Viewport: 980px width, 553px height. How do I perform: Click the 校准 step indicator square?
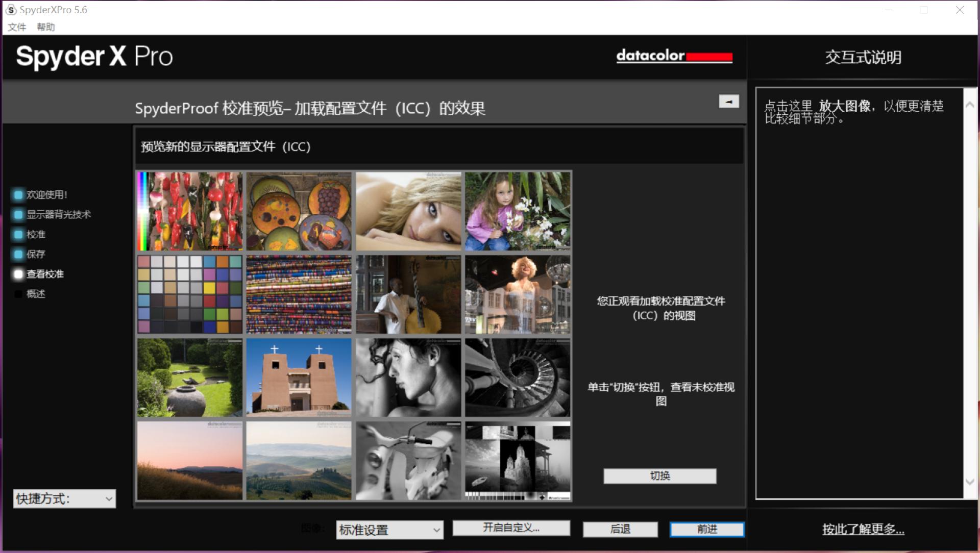pyautogui.click(x=18, y=235)
